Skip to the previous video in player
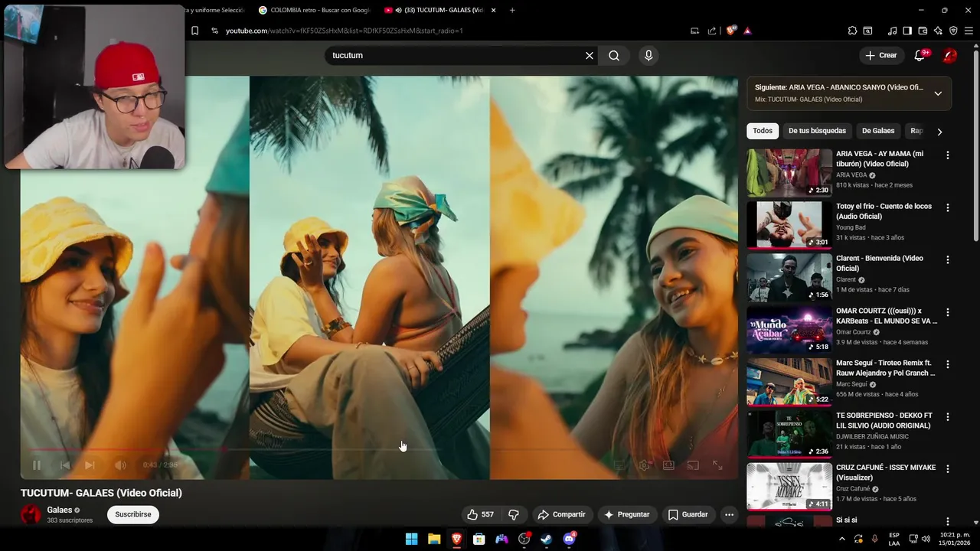Viewport: 980px width, 551px height. [65, 465]
